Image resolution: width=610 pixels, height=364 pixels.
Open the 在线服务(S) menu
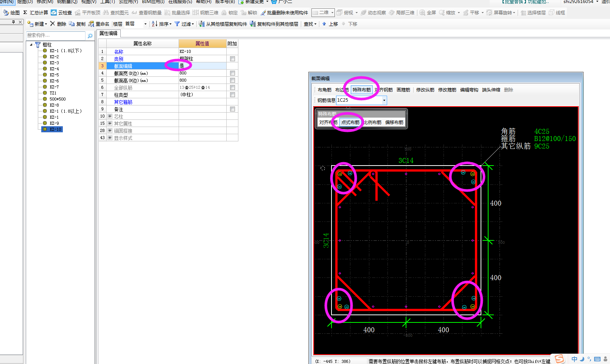click(180, 2)
